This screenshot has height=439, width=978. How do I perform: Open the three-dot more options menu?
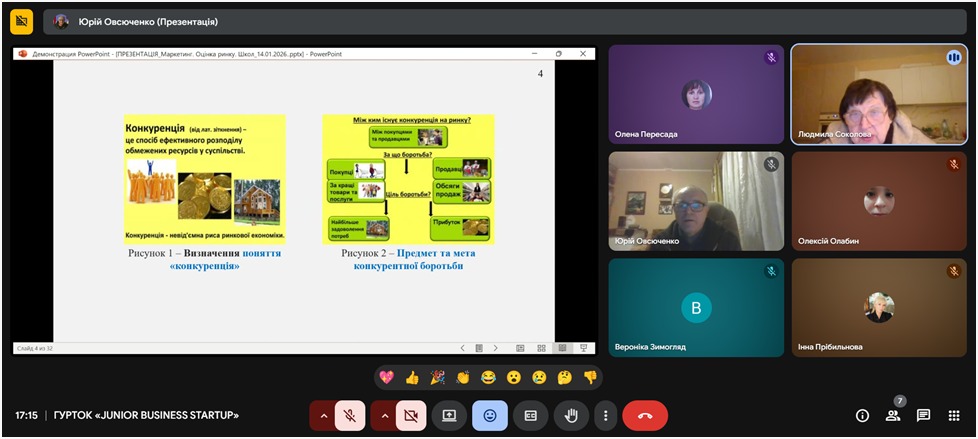[x=604, y=415]
